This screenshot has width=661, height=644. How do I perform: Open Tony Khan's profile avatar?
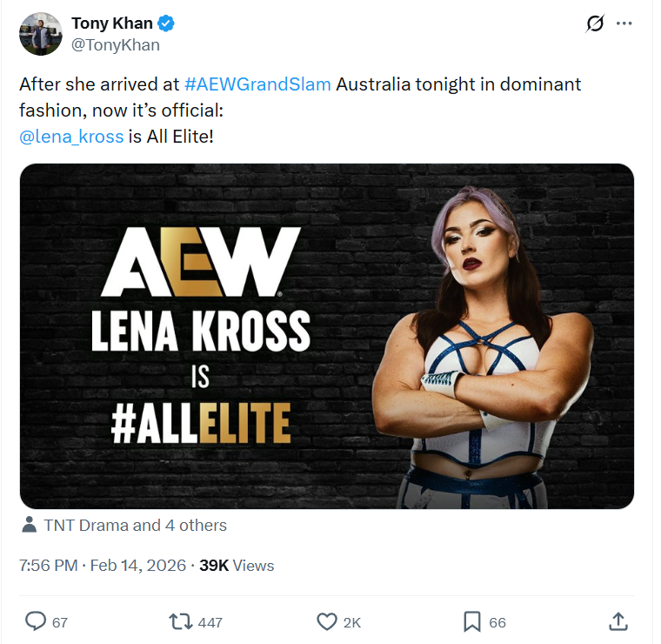click(x=41, y=34)
